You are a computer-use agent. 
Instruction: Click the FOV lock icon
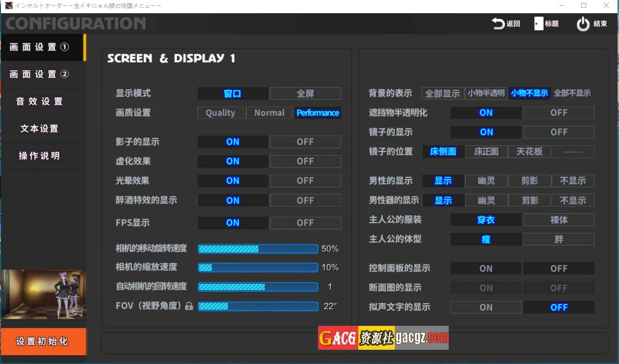pyautogui.click(x=189, y=306)
